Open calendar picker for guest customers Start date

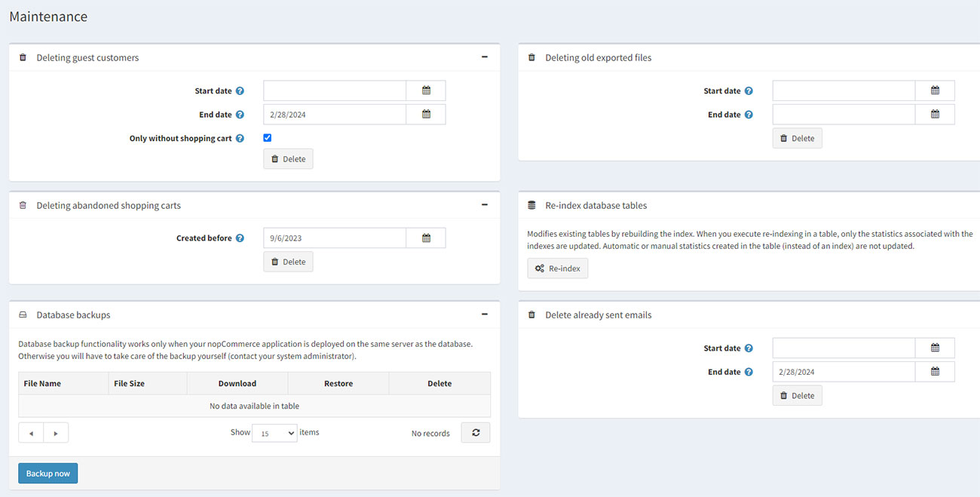426,90
